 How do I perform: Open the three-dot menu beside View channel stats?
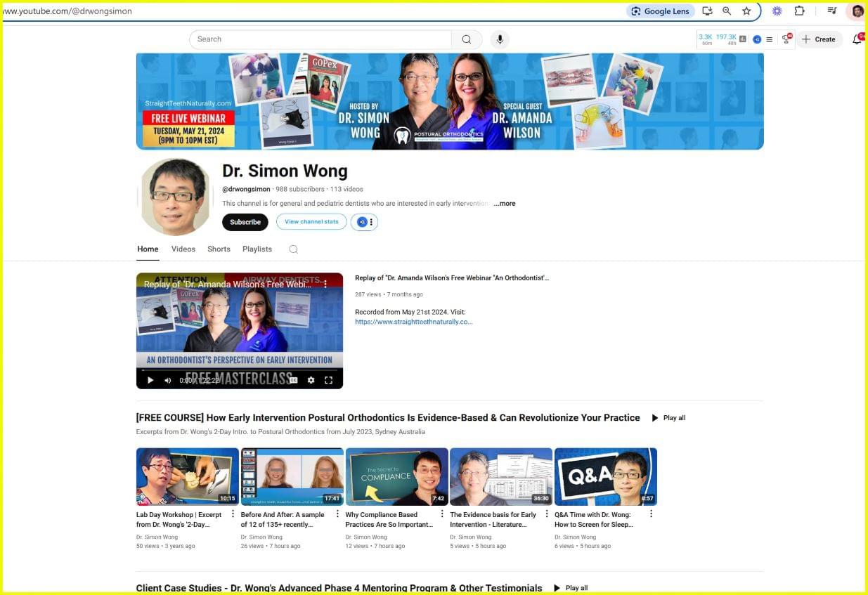pyautogui.click(x=371, y=222)
